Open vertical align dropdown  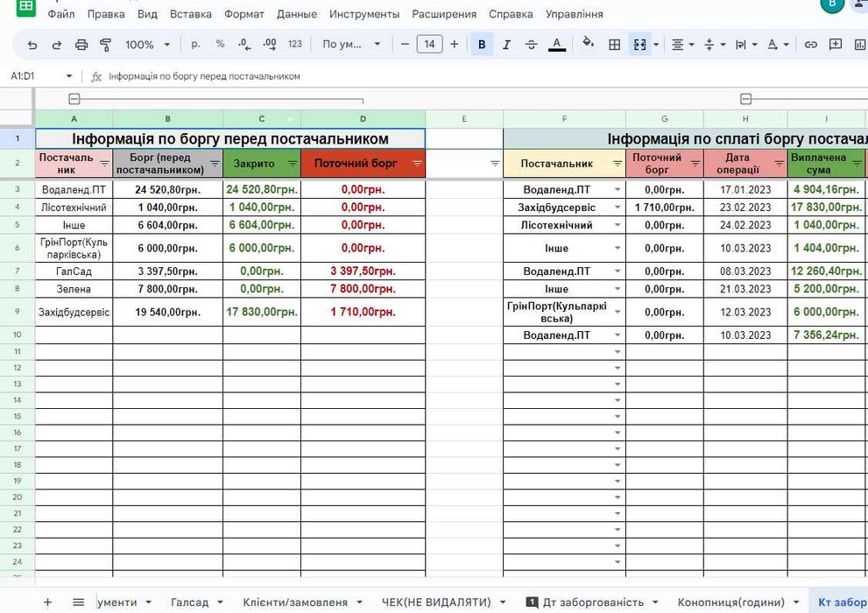pos(714,45)
